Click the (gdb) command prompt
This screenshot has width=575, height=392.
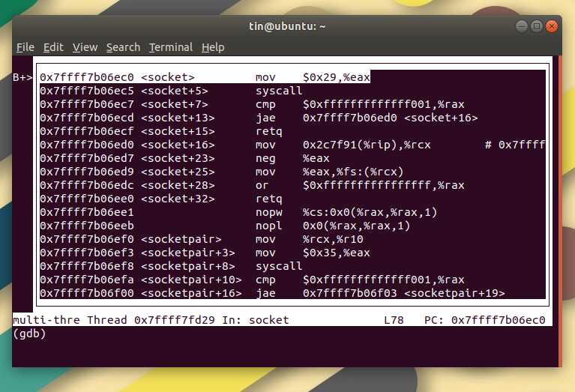29,334
